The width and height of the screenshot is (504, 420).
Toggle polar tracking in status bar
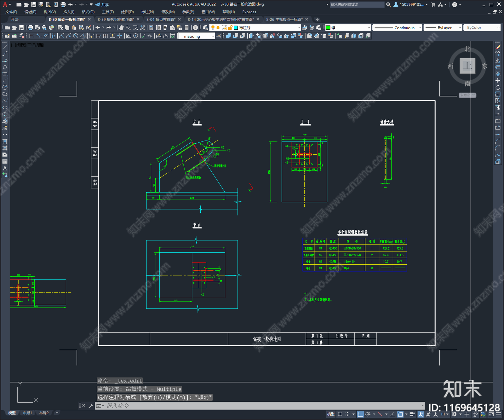click(368, 414)
